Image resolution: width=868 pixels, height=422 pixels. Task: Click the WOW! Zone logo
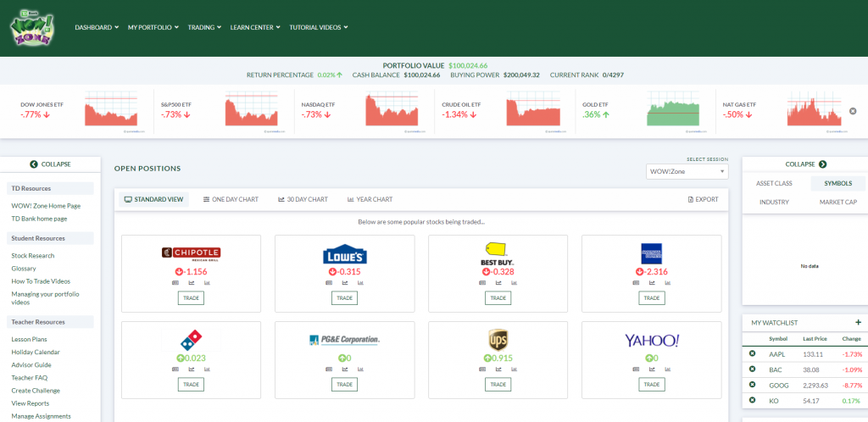(x=32, y=28)
